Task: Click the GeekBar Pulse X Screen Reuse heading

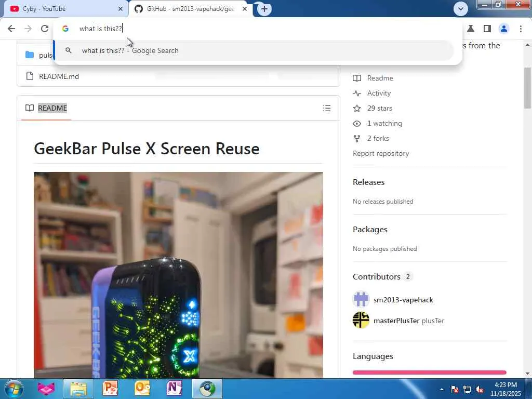Action: (x=147, y=149)
